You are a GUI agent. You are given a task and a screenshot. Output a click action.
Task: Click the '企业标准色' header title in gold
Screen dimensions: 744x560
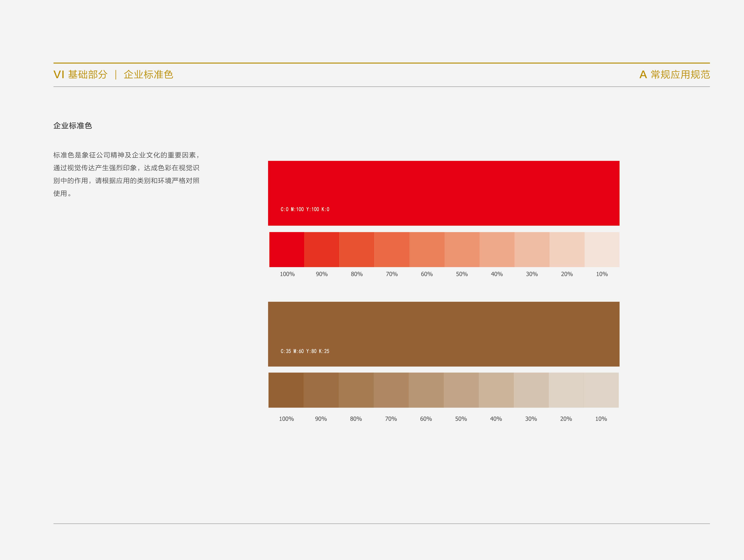pos(148,75)
